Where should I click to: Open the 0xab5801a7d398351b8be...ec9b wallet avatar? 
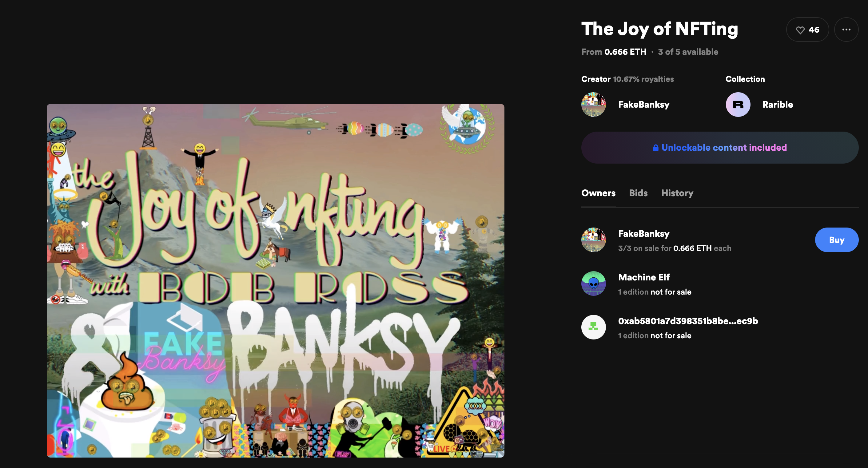tap(593, 327)
